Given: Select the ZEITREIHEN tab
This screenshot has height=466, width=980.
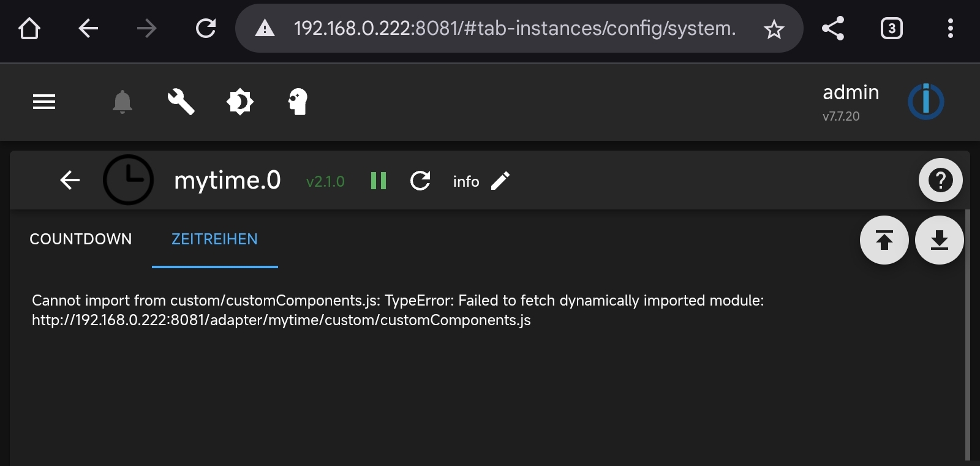Looking at the screenshot, I should click(214, 239).
